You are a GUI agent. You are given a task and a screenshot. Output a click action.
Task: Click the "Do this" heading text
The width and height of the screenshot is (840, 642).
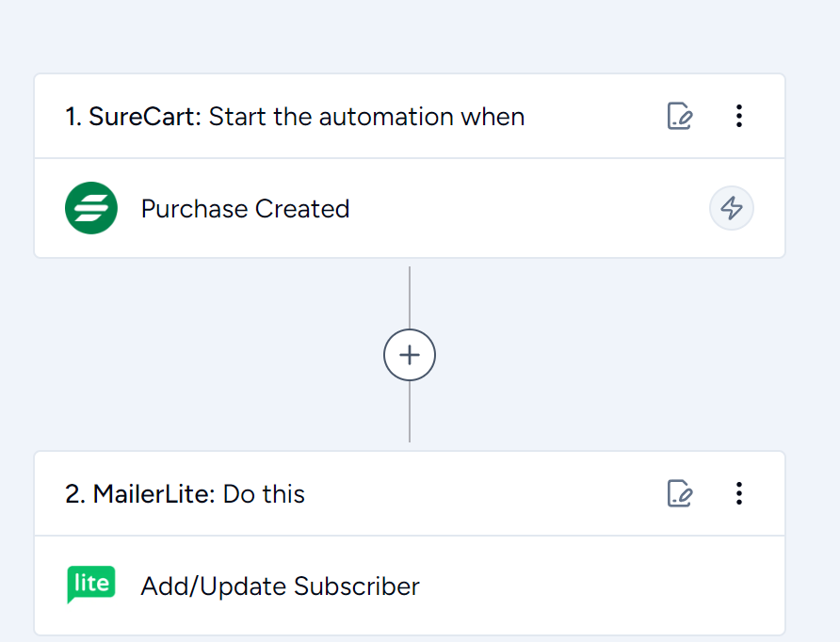click(264, 493)
